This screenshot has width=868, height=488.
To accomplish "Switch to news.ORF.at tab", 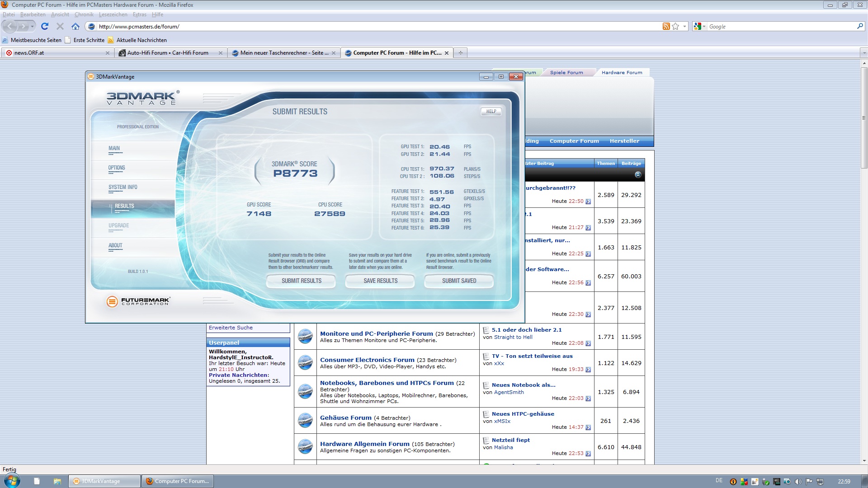I will pos(57,53).
